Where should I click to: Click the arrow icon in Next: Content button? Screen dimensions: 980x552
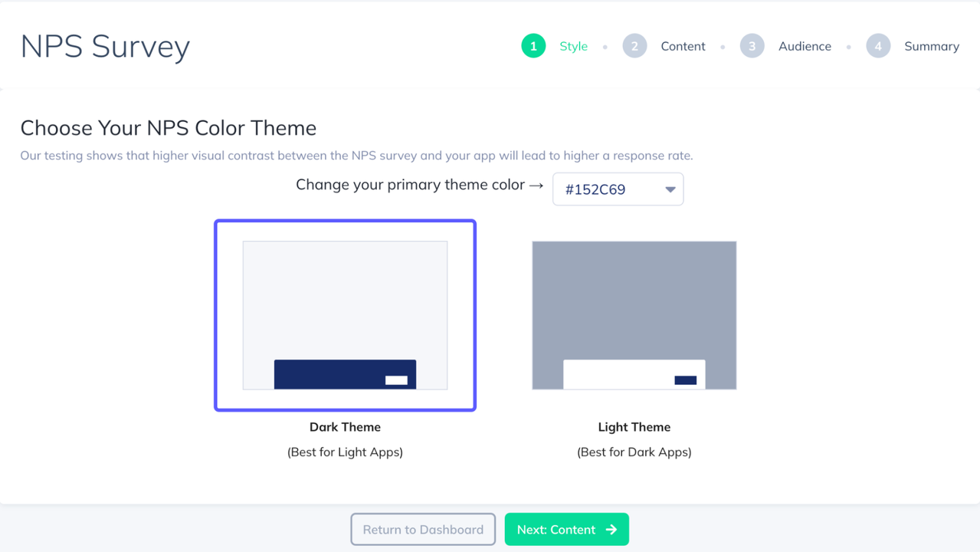tap(611, 530)
